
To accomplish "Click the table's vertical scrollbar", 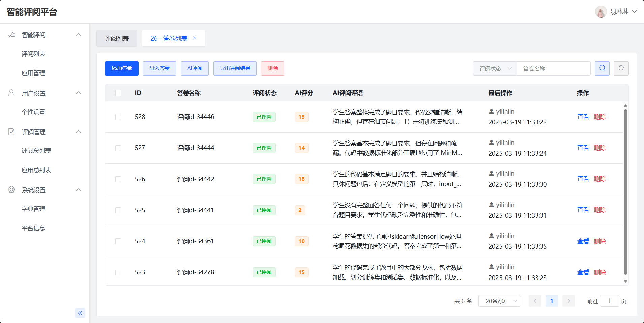I will click(x=625, y=192).
